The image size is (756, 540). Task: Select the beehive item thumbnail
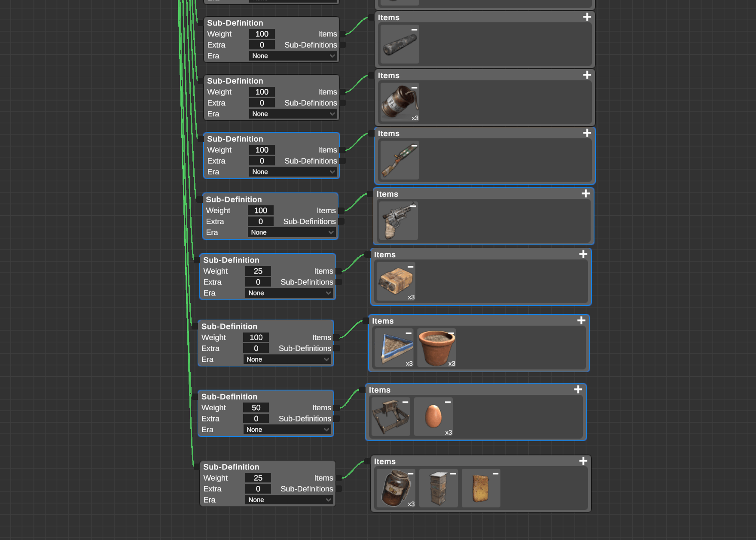(438, 488)
